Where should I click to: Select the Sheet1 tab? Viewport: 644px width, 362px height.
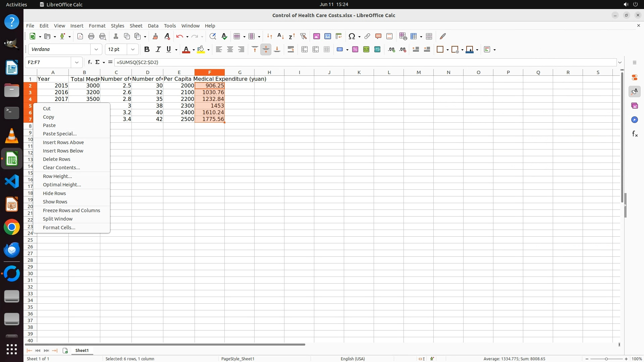pyautogui.click(x=82, y=350)
